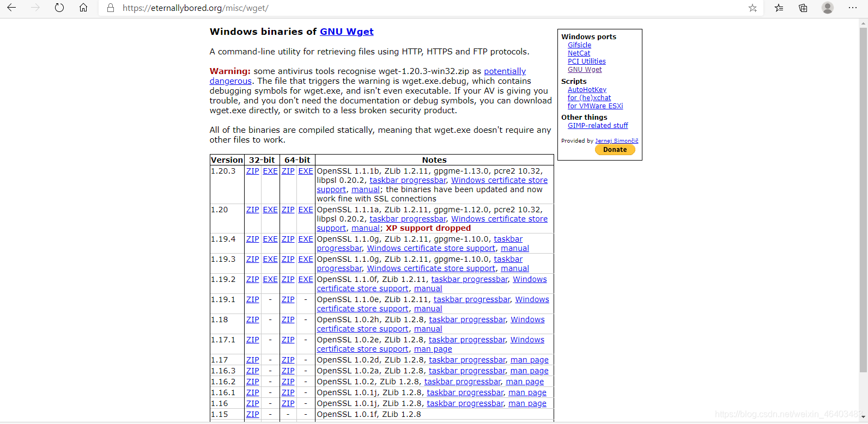868x424 pixels.
Task: Visit Jernej Simončič author link
Action: 616,141
